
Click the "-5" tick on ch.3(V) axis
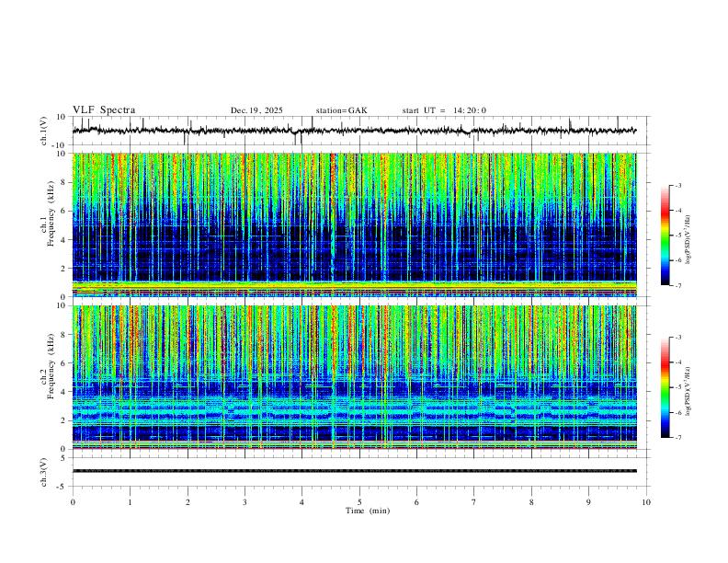[x=63, y=487]
